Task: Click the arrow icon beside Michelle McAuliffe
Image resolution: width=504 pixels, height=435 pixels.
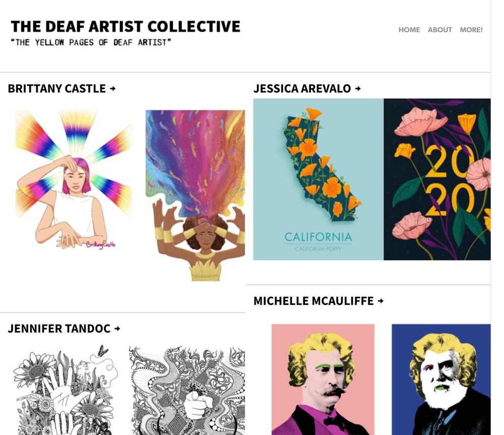Action: point(381,301)
